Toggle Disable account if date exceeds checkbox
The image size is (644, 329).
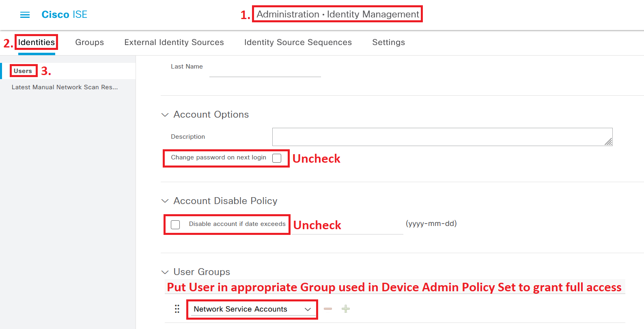tap(175, 225)
